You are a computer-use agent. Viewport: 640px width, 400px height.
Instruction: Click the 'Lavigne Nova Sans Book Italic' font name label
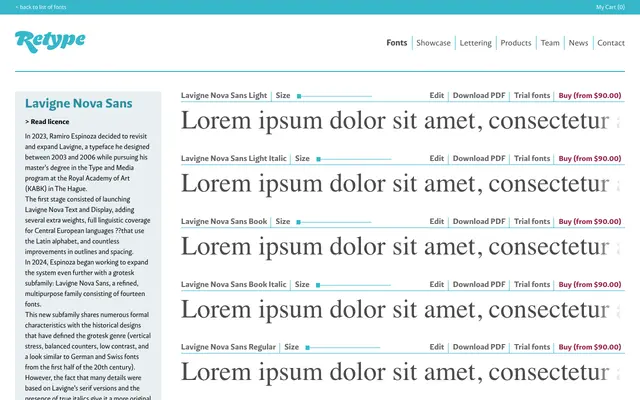tap(233, 284)
